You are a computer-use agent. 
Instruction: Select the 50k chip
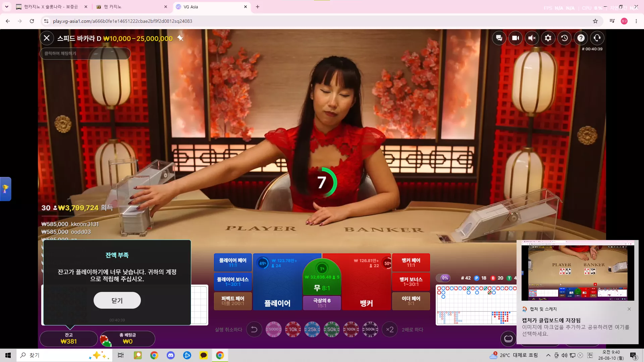pyautogui.click(x=332, y=329)
